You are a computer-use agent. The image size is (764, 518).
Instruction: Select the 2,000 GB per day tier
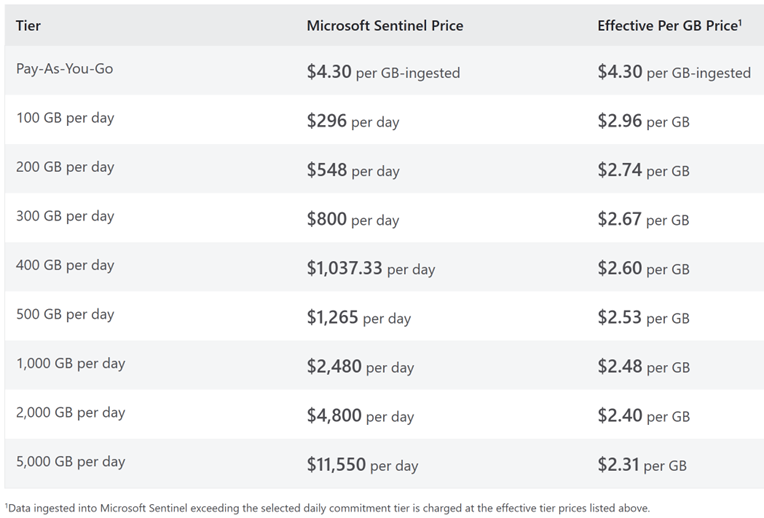pyautogui.click(x=71, y=412)
